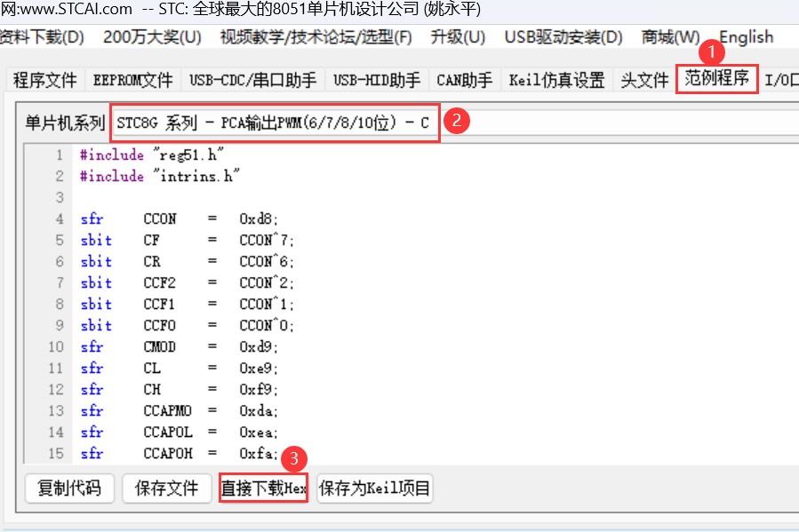Image resolution: width=799 pixels, height=532 pixels.
Task: Click the line defining sbit CCF2
Action: (x=187, y=282)
